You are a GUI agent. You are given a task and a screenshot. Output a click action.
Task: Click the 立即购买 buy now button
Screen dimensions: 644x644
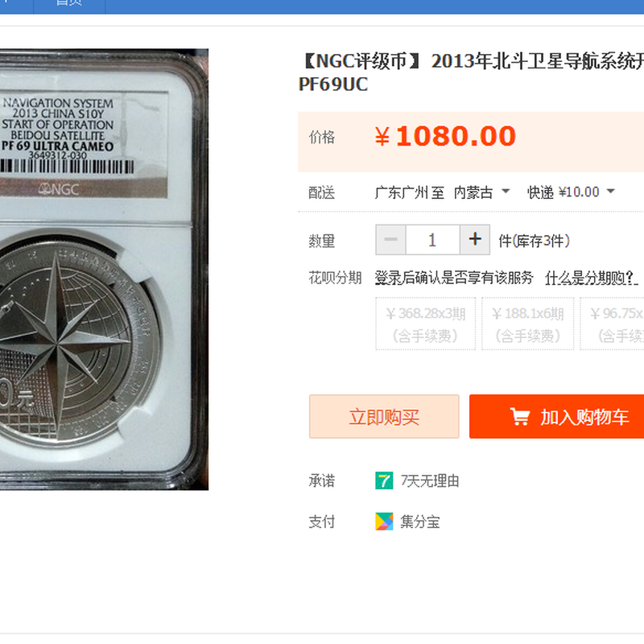[x=384, y=416]
